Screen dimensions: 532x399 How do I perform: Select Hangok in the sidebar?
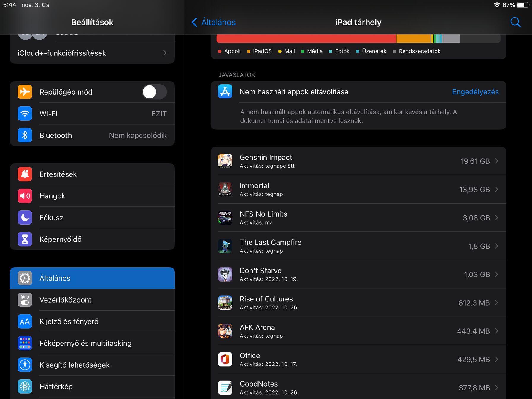coord(92,196)
